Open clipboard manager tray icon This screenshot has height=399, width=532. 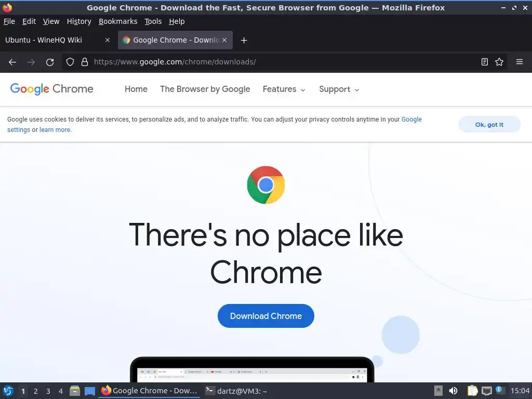coord(472,391)
